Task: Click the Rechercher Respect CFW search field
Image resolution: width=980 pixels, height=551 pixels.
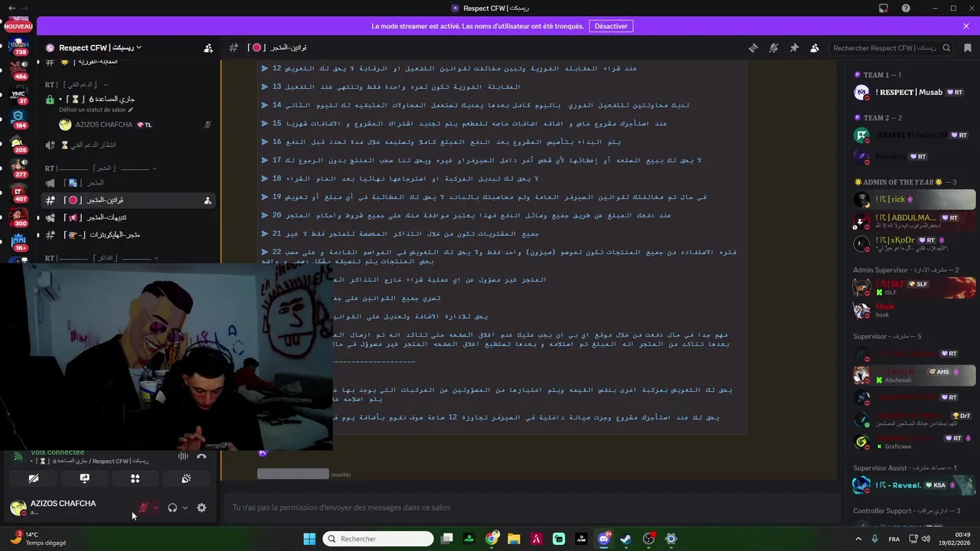Action: [891, 48]
